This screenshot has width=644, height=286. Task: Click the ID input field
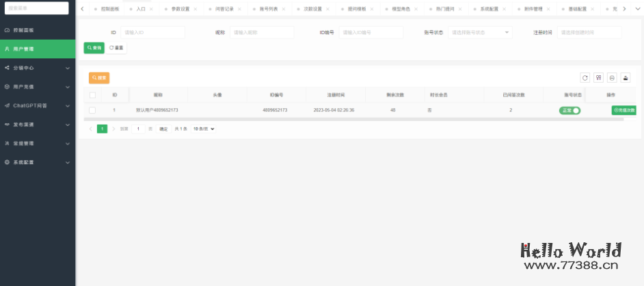(152, 32)
